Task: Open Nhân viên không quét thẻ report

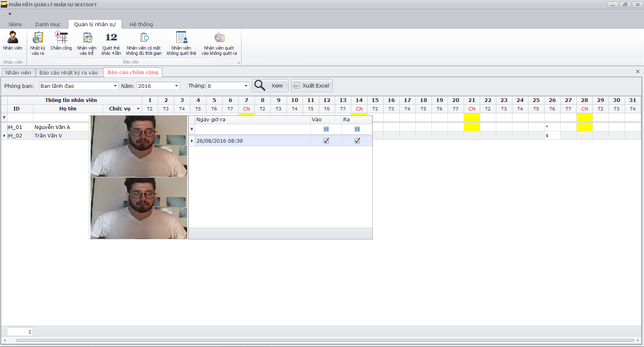Action: 182,43
